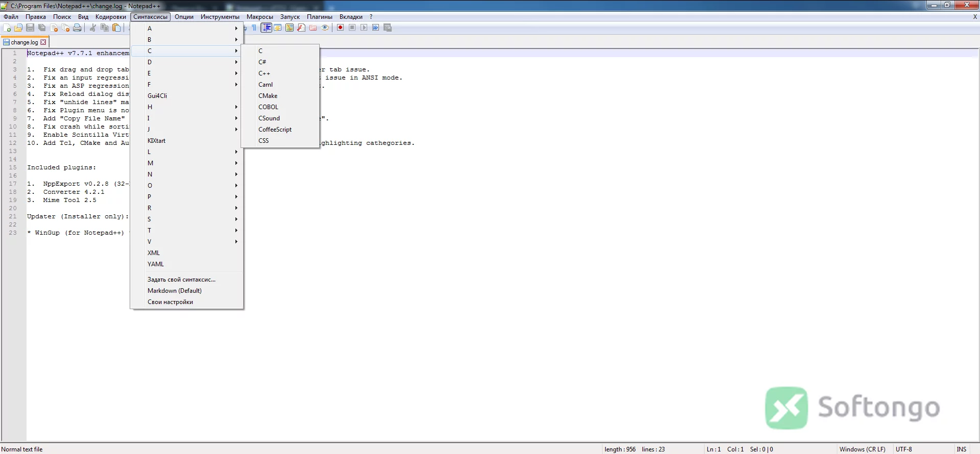Screen dimensions: 980x454
Task: Click the Run Macro Multiple Times icon
Action: [376, 28]
